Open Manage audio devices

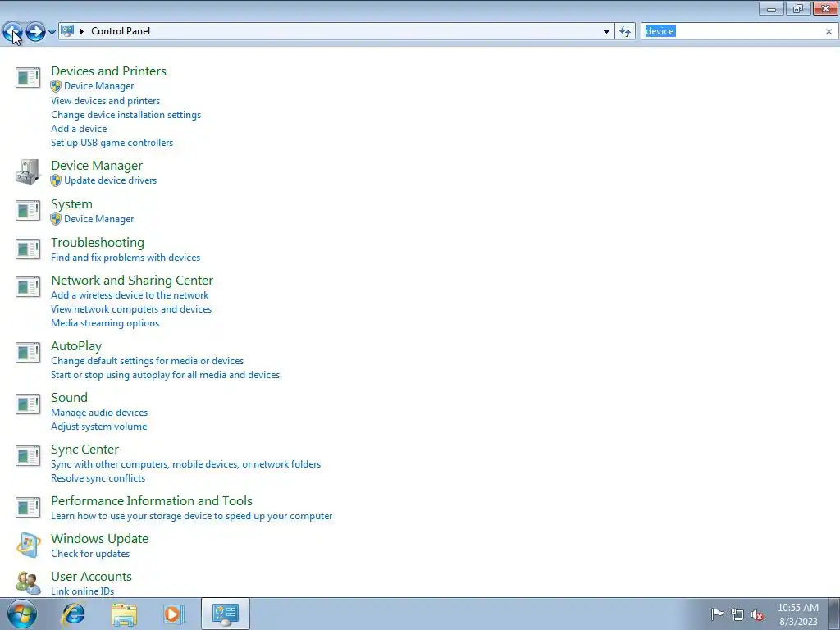click(99, 413)
